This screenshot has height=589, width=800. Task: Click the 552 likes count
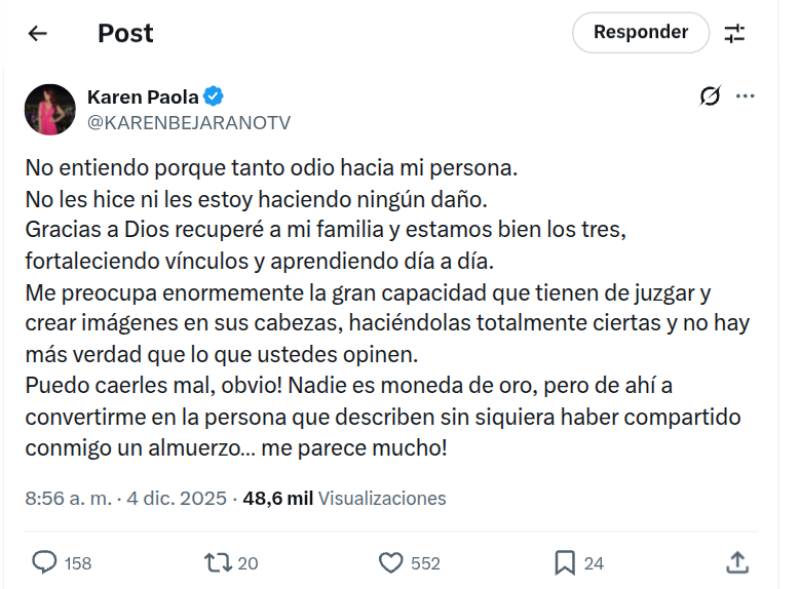click(x=425, y=564)
